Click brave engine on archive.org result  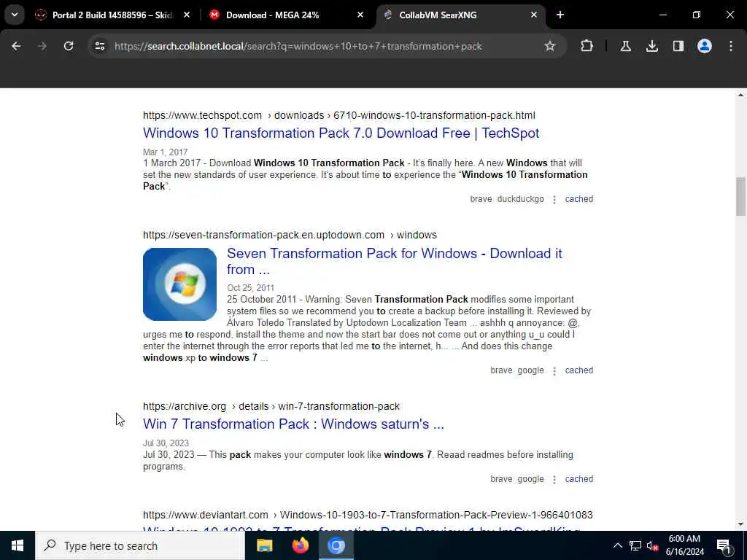coord(501,479)
